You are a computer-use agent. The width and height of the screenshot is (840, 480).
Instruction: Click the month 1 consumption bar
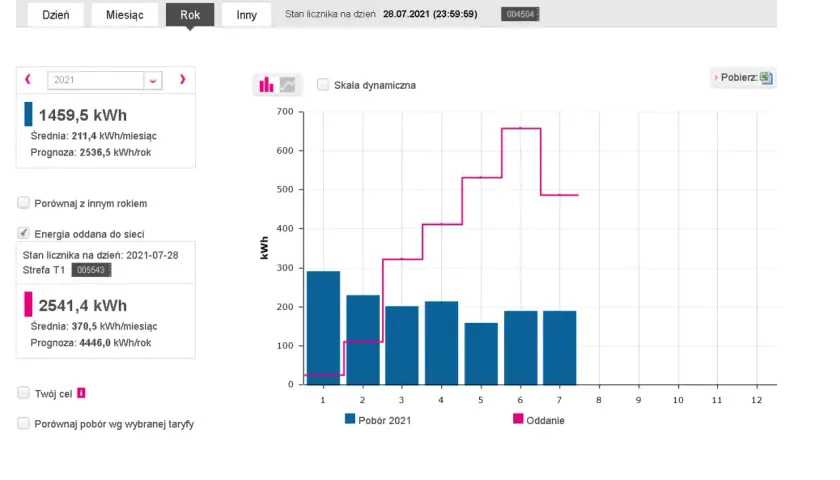pyautogui.click(x=323, y=328)
